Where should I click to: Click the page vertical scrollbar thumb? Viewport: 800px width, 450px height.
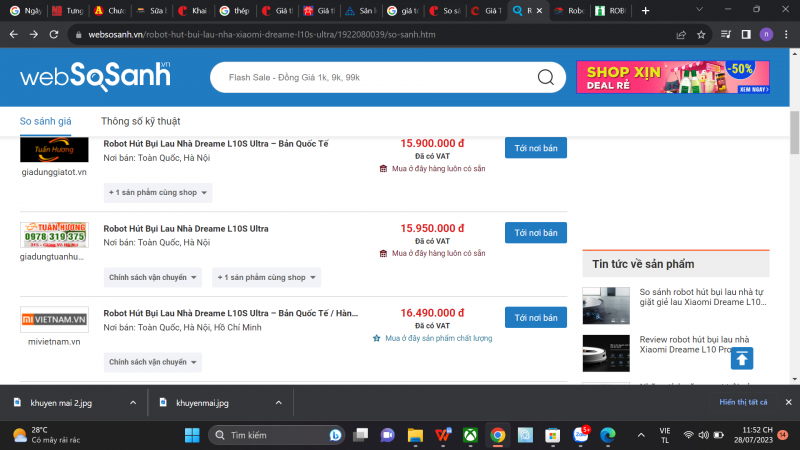[x=794, y=133]
